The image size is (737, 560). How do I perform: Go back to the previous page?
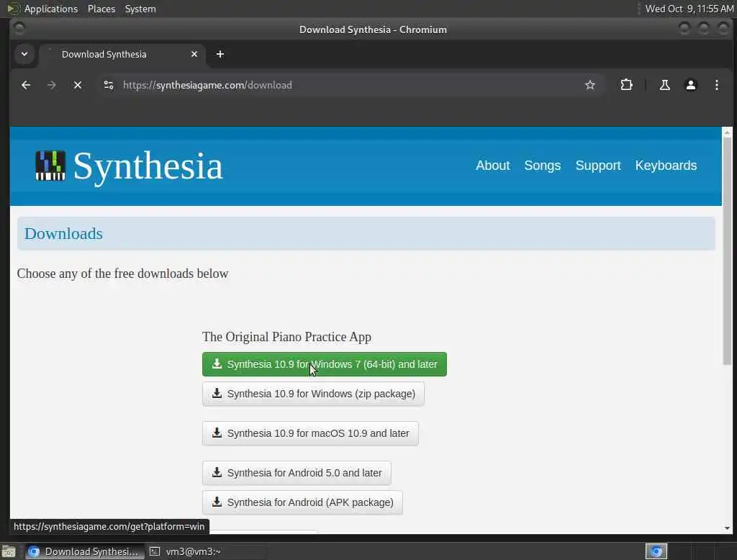point(26,85)
